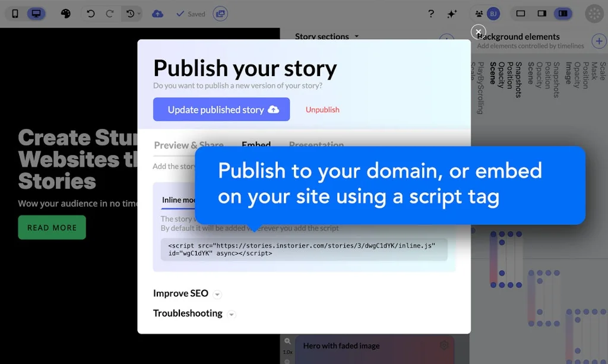Click the Undo icon in the toolbar
The height and width of the screenshot is (364, 608).
click(91, 14)
